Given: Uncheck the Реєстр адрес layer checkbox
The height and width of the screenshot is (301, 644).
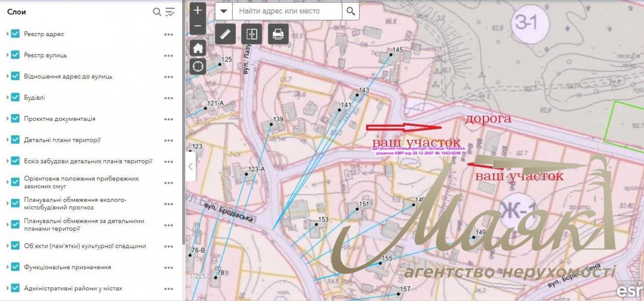Looking at the screenshot, I should (15, 34).
